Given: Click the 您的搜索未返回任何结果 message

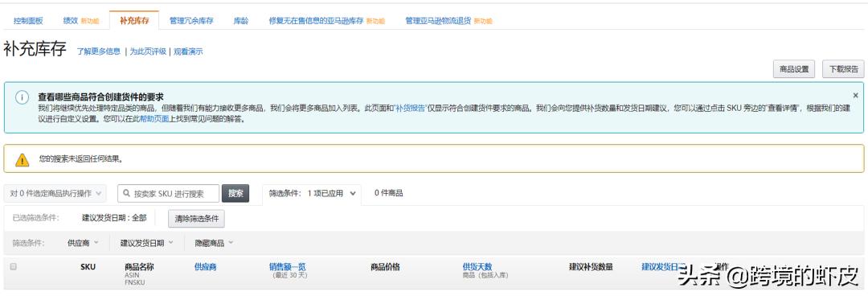Looking at the screenshot, I should pos(81,159).
